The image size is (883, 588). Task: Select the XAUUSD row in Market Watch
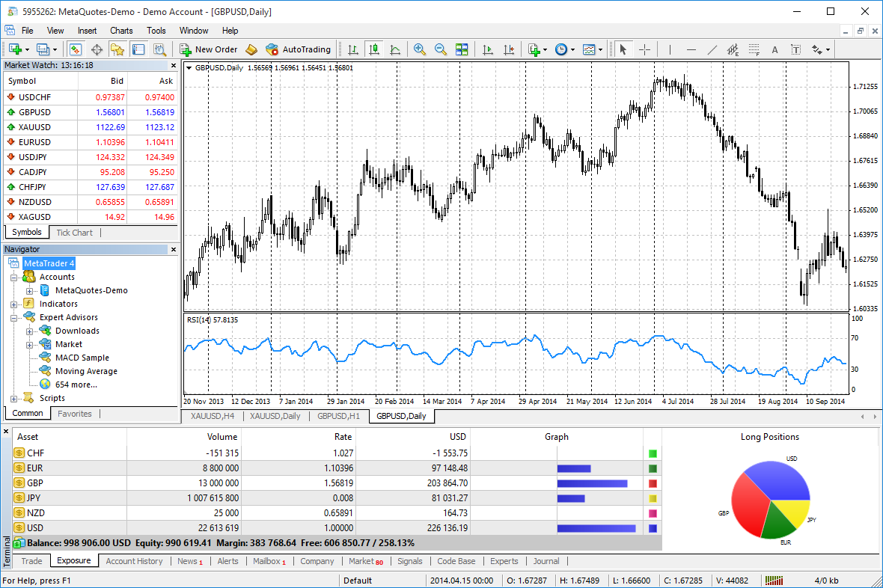pyautogui.click(x=35, y=127)
